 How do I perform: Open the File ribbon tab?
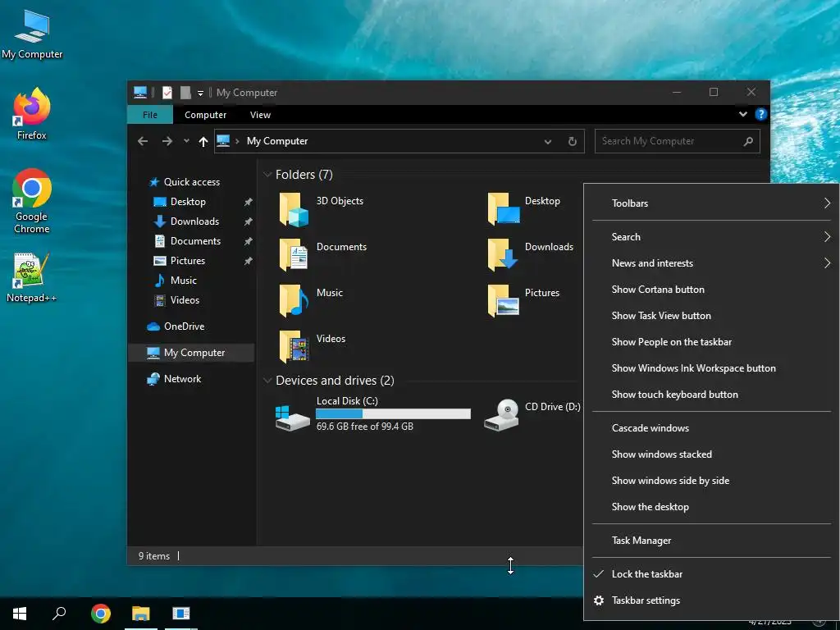150,115
